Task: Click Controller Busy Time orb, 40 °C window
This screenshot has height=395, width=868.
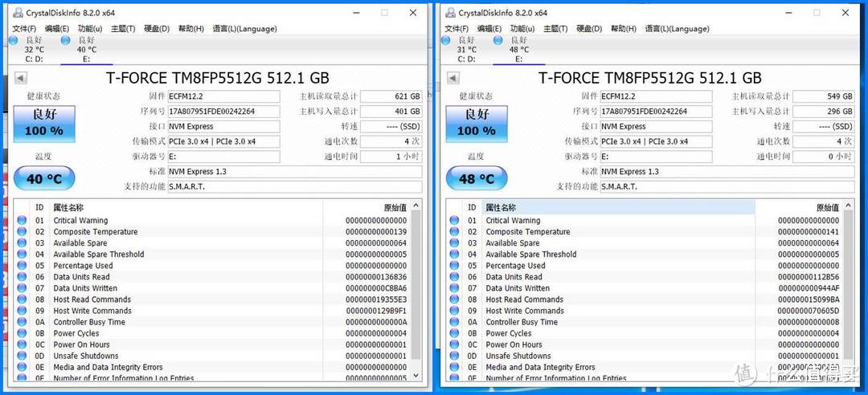Action: pyautogui.click(x=22, y=322)
